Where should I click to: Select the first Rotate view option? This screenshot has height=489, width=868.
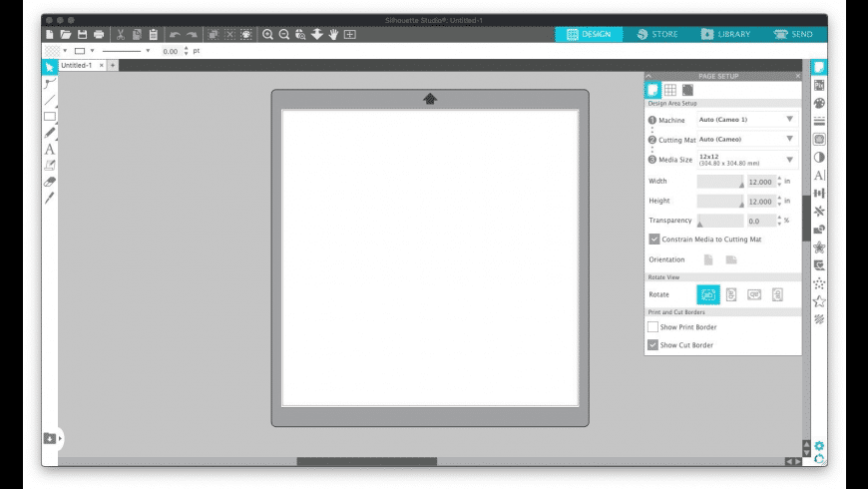[x=708, y=294]
